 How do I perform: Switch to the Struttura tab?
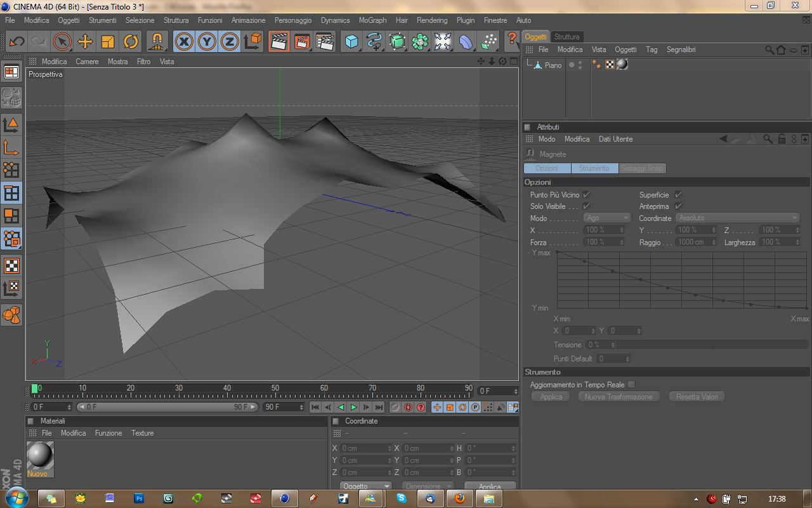coord(566,37)
